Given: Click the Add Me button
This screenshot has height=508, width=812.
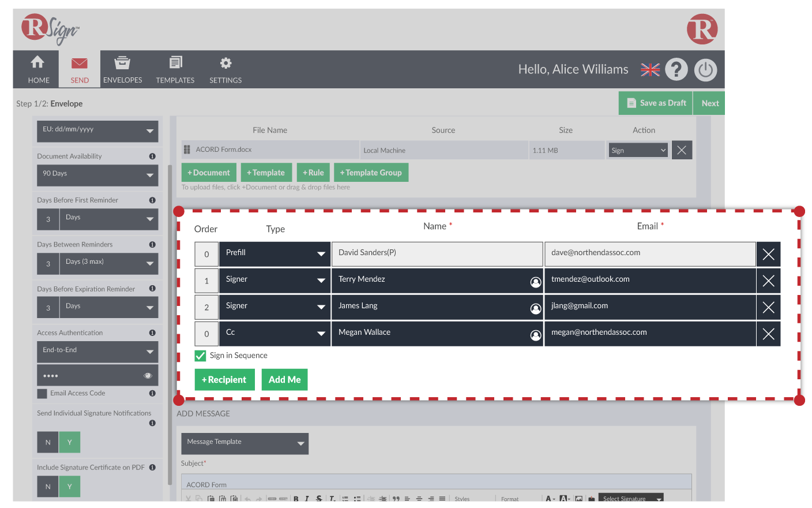Looking at the screenshot, I should (x=284, y=380).
